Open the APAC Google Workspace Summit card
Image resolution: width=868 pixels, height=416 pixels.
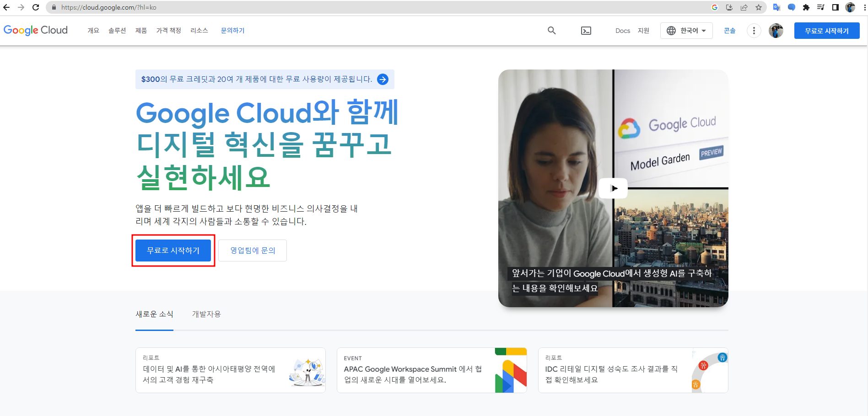point(432,370)
